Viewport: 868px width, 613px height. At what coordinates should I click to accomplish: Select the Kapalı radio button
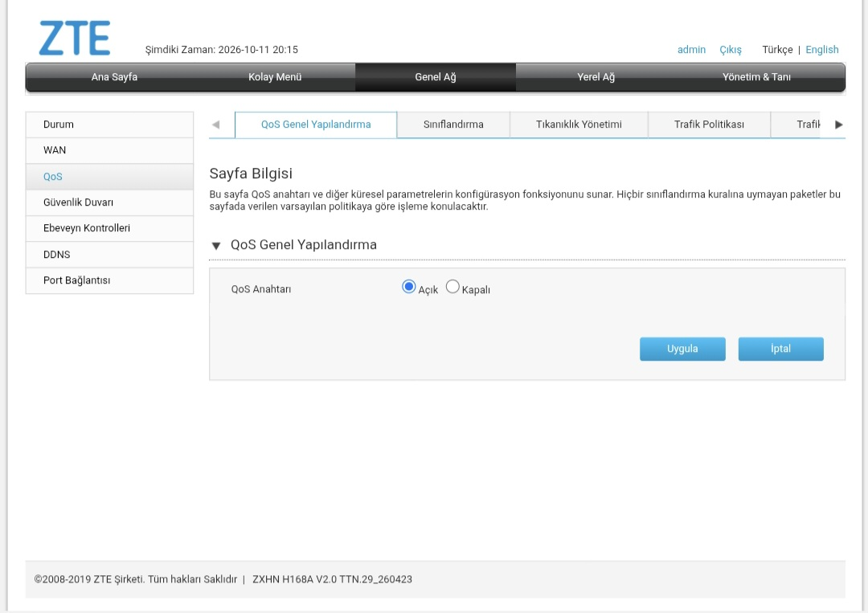pyautogui.click(x=452, y=287)
